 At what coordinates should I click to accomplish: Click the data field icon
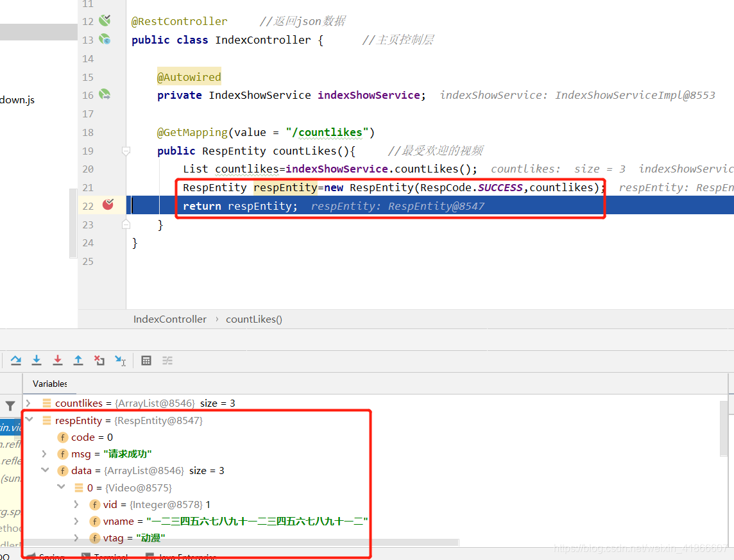coord(63,471)
